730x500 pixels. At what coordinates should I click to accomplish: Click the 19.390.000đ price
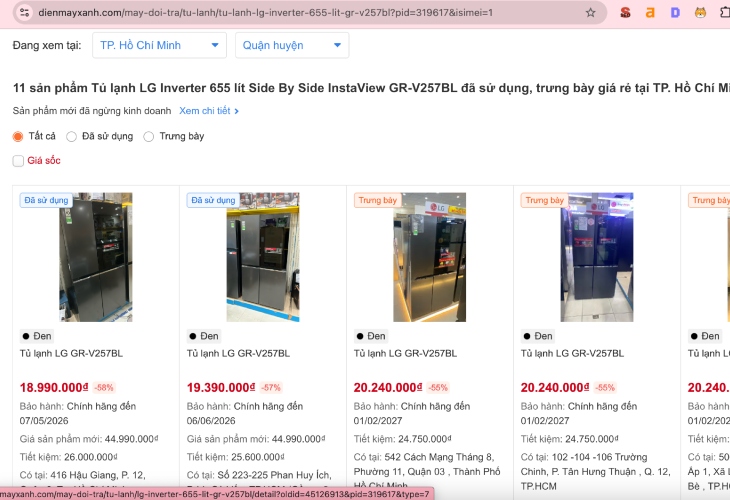click(x=221, y=387)
